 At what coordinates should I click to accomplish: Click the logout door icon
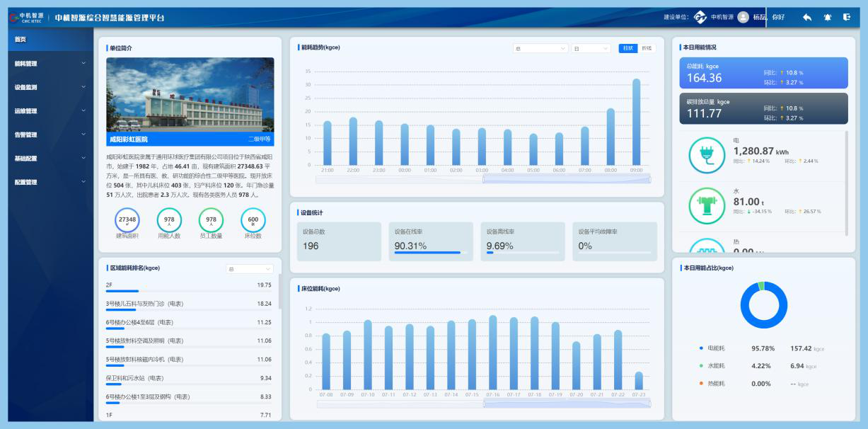[847, 17]
